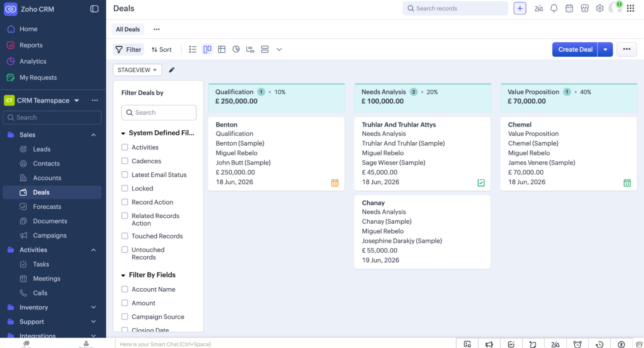Screen dimensions: 644x348
Task: Open the CRM Teamspace more options dots
Action: [x=95, y=100]
